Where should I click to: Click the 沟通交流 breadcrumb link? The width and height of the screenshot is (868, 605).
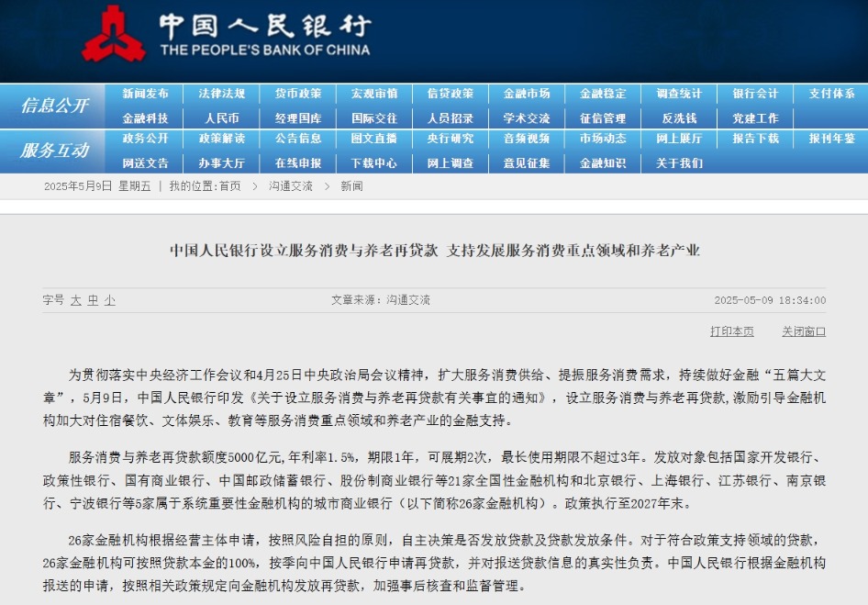291,186
